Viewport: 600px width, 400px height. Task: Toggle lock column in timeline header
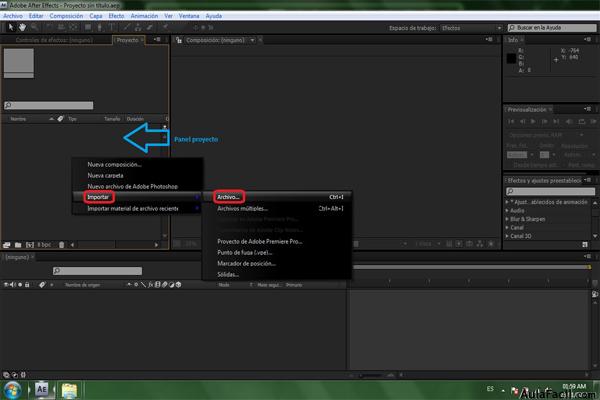coord(27,284)
